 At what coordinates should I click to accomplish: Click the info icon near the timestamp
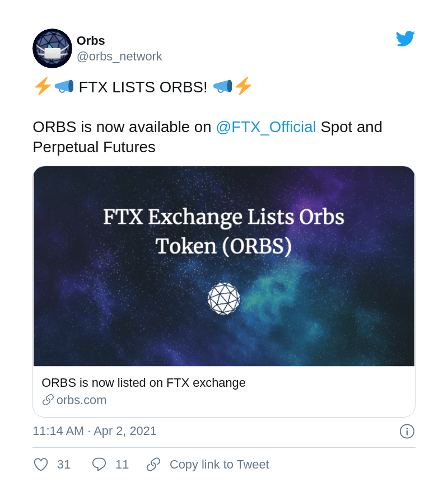pyautogui.click(x=407, y=431)
